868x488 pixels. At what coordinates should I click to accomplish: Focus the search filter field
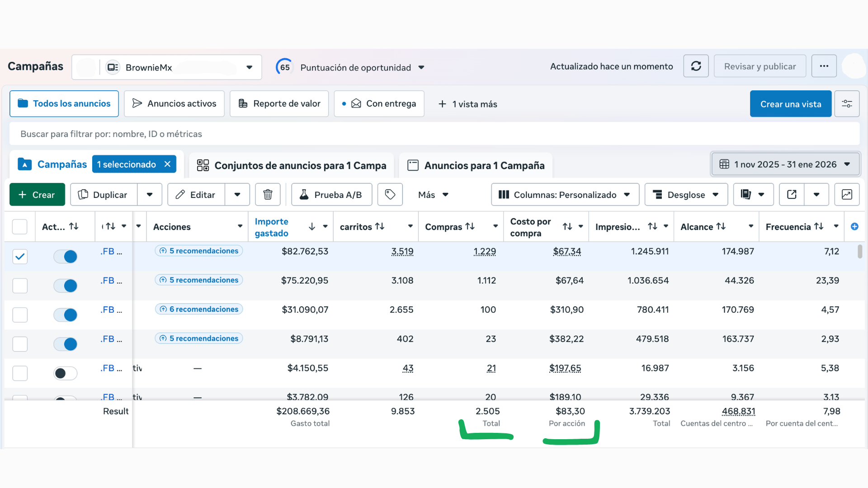click(x=434, y=134)
